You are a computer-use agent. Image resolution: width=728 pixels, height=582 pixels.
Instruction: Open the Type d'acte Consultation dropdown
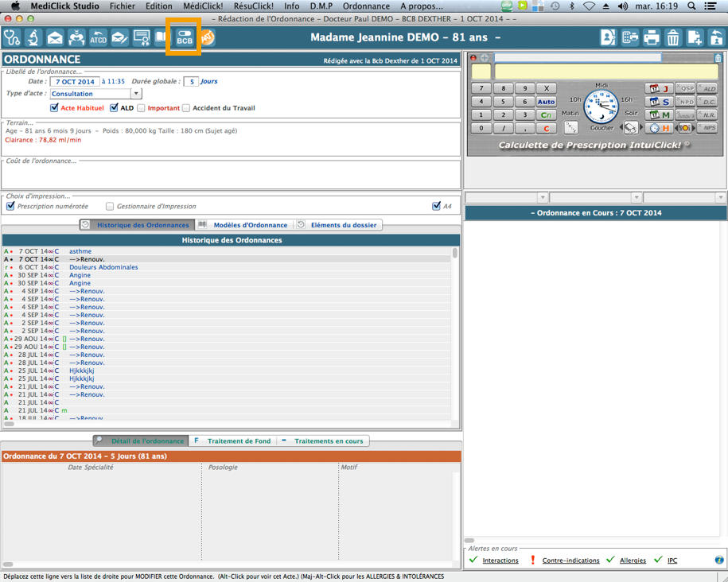point(136,94)
